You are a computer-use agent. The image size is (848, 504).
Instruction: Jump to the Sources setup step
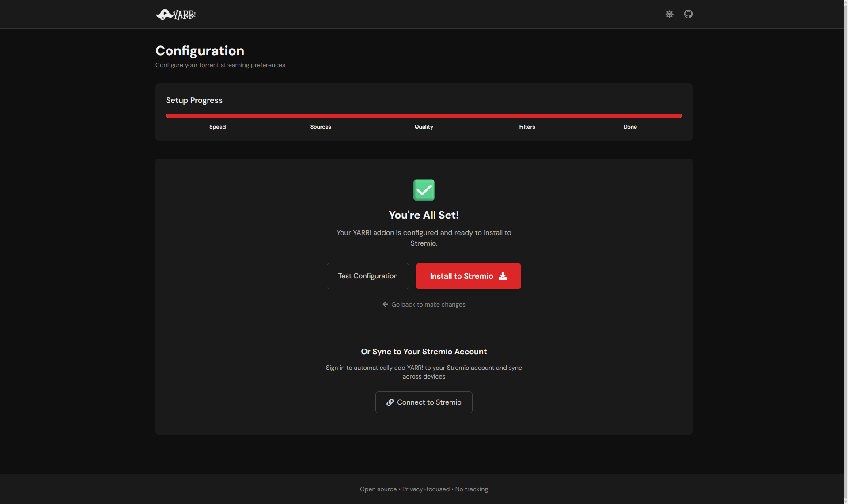pos(321,127)
